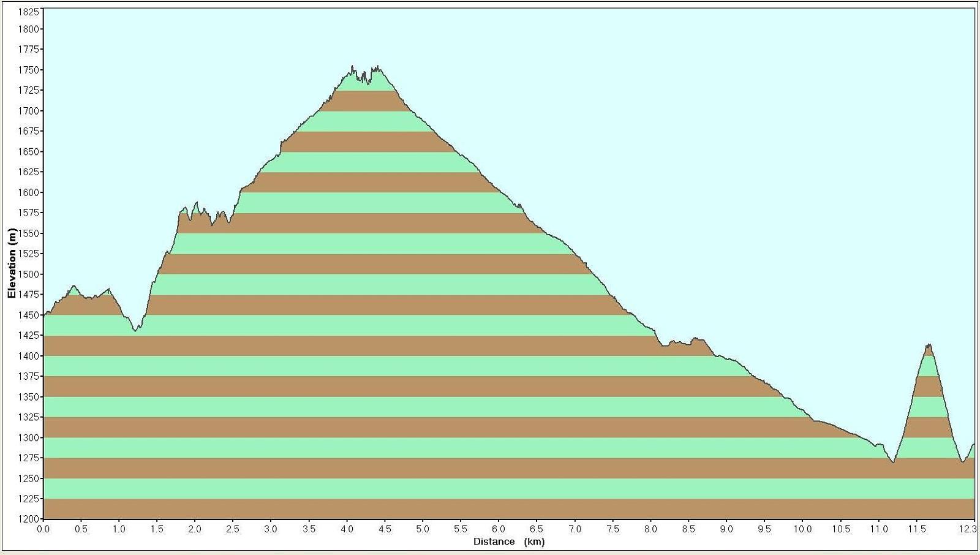
Task: Click the 1225 elevation axis label
Action: click(29, 499)
